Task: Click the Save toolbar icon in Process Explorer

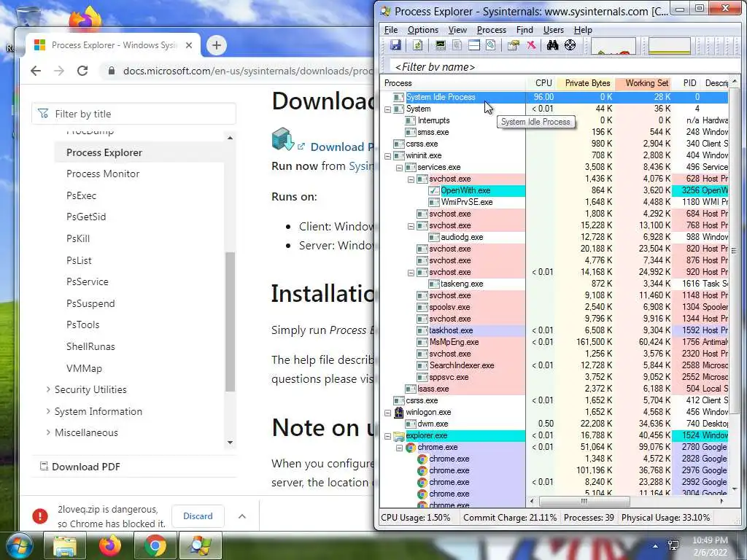Action: pos(395,45)
